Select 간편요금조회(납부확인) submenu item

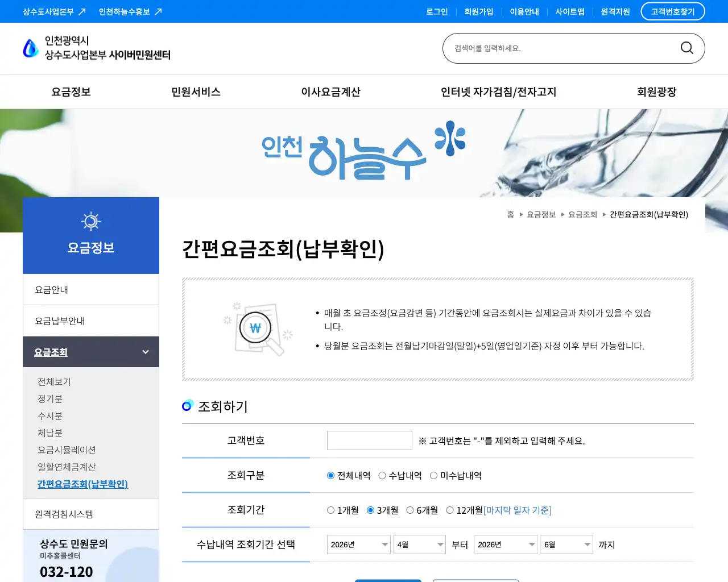point(82,484)
